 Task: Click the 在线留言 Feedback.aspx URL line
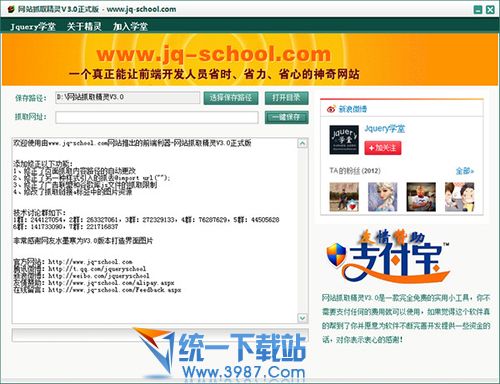coord(97,290)
